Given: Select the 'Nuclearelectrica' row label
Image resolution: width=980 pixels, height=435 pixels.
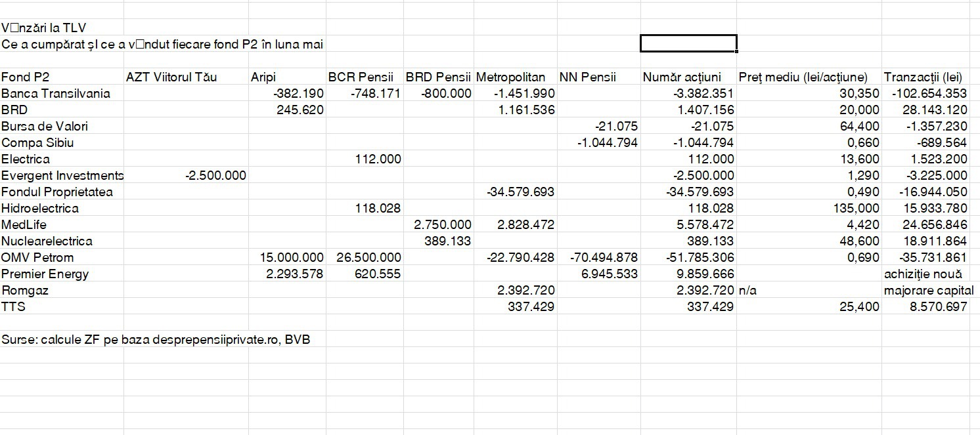Looking at the screenshot, I should tap(47, 241).
